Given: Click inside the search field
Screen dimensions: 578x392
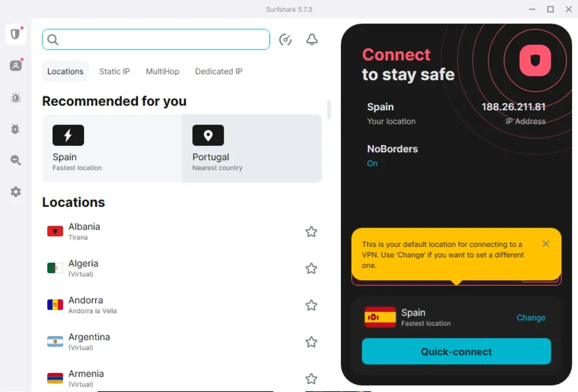Looking at the screenshot, I should [x=155, y=39].
